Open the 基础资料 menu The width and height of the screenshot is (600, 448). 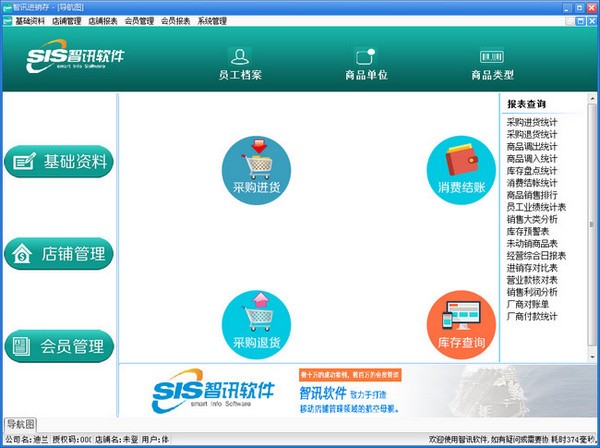[30, 21]
